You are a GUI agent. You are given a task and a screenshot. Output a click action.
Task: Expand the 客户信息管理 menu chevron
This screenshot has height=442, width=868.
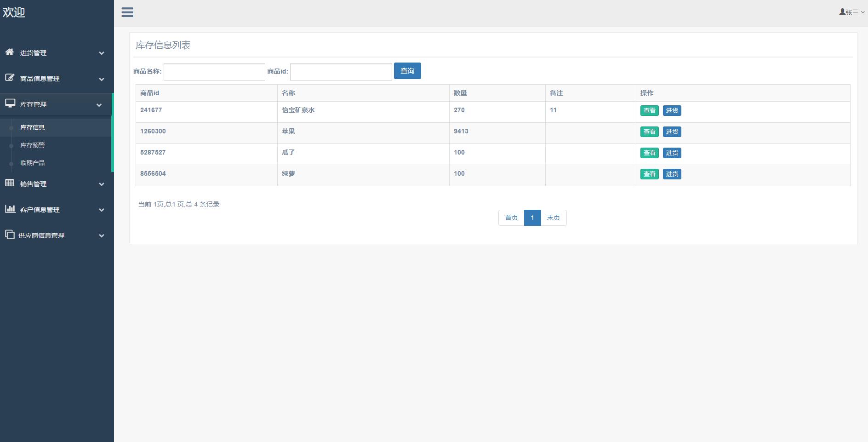coord(102,210)
